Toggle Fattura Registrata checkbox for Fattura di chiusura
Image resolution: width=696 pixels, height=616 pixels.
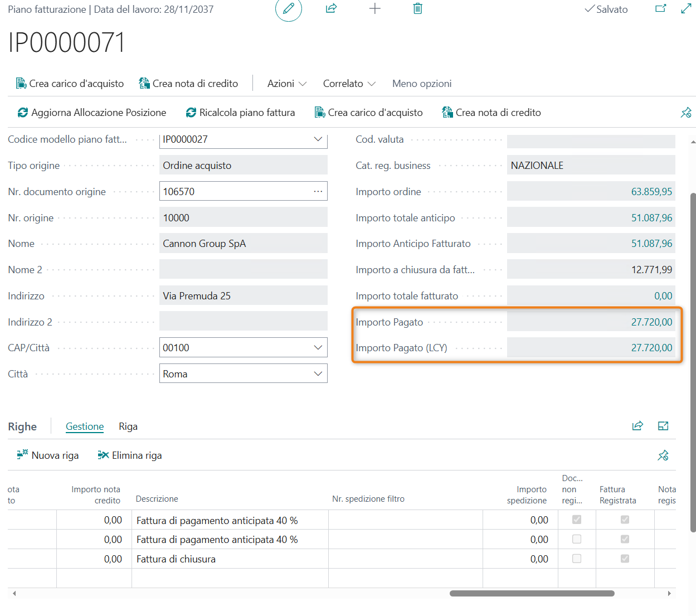click(x=625, y=559)
